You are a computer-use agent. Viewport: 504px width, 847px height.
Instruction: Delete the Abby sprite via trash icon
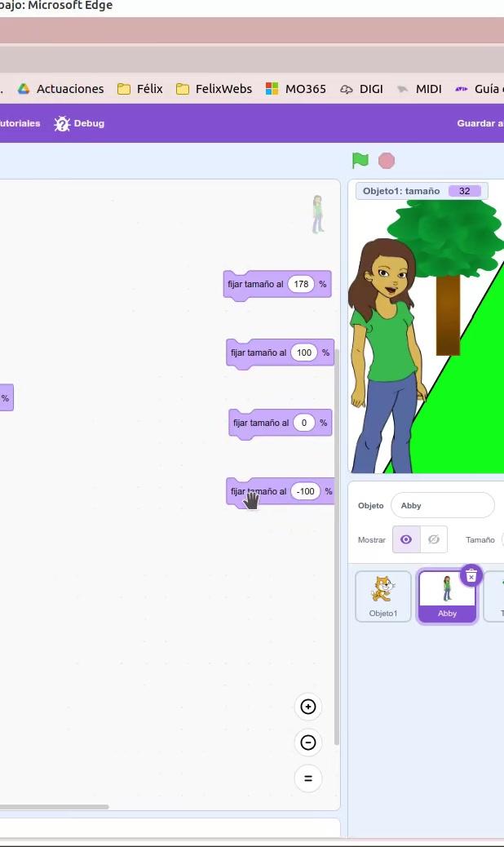(471, 576)
